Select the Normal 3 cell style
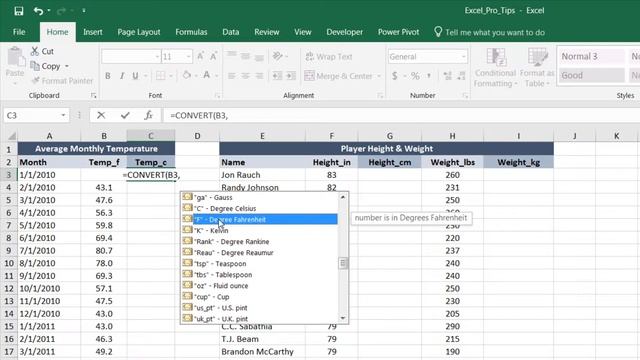Image resolution: width=640 pixels, height=360 pixels. click(x=591, y=56)
